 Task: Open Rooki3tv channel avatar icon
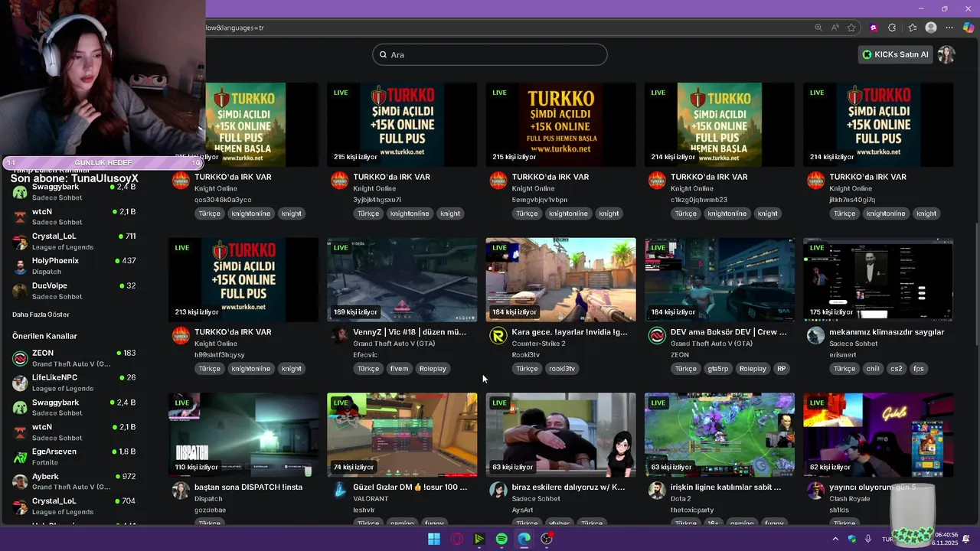498,336
